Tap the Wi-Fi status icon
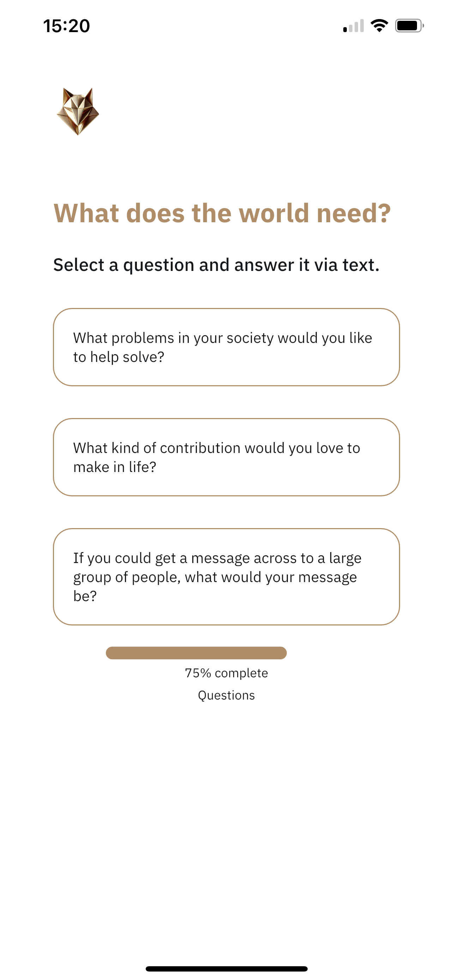Image resolution: width=453 pixels, height=980 pixels. 379,25
